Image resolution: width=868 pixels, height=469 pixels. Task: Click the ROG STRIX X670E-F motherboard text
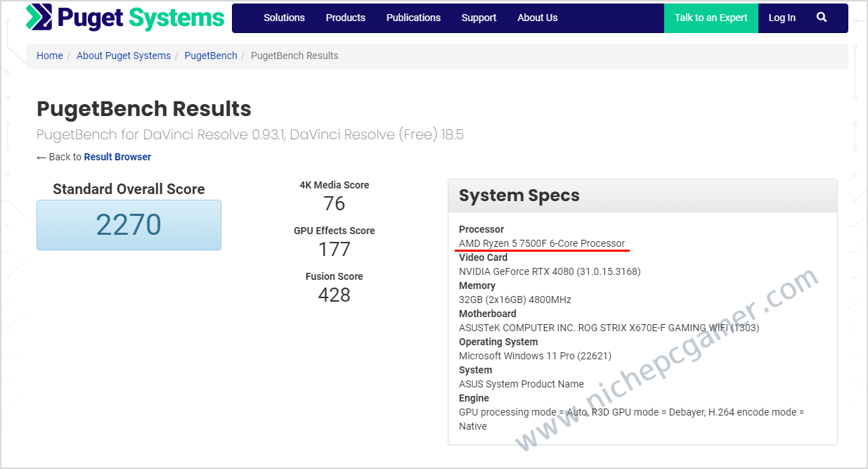click(x=609, y=328)
